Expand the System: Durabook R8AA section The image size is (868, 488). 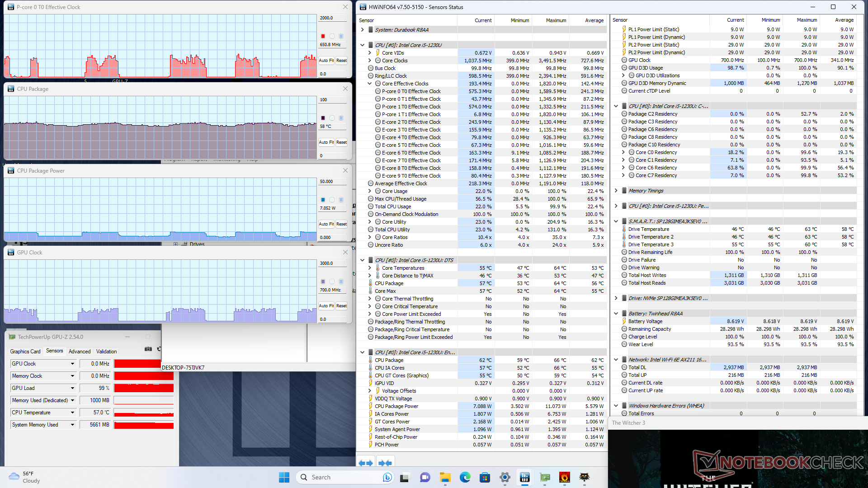(363, 30)
